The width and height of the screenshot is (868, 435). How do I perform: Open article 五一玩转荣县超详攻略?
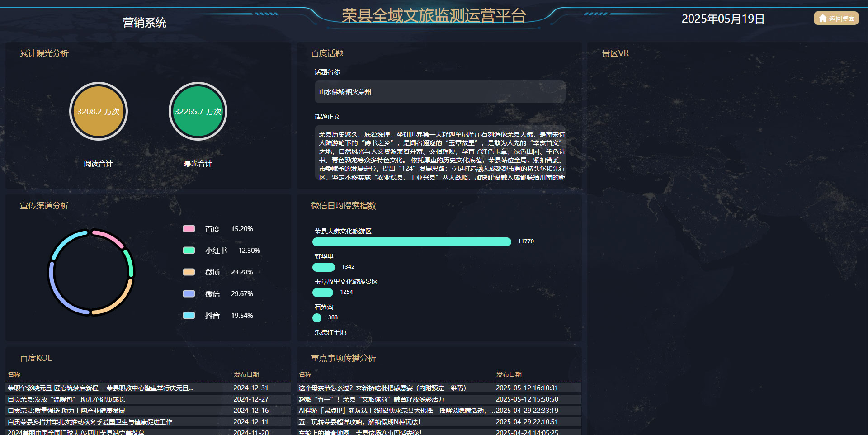pyautogui.click(x=359, y=421)
